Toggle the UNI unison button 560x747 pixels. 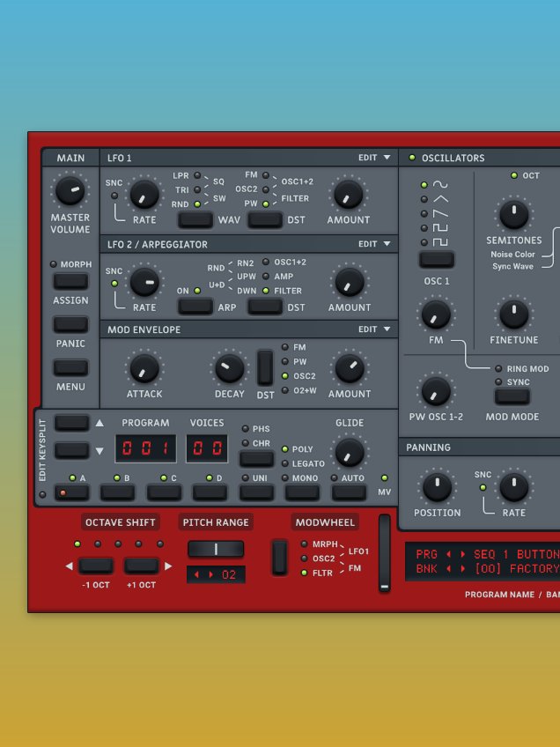pos(256,492)
